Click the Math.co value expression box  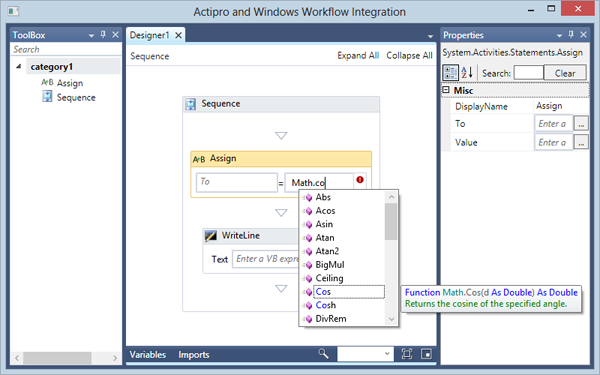click(320, 183)
